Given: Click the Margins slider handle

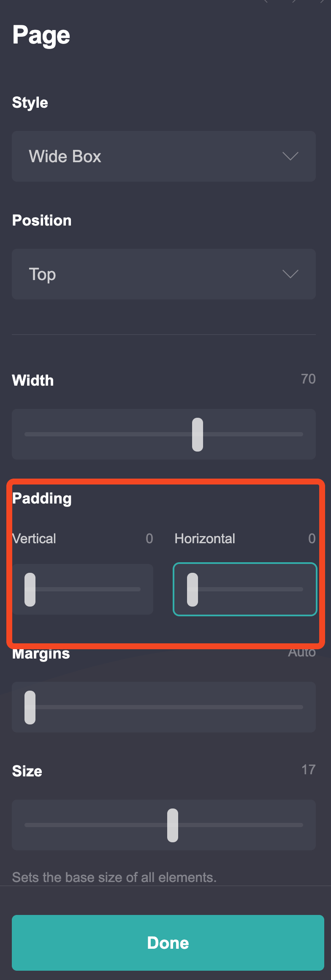Looking at the screenshot, I should 30,707.
